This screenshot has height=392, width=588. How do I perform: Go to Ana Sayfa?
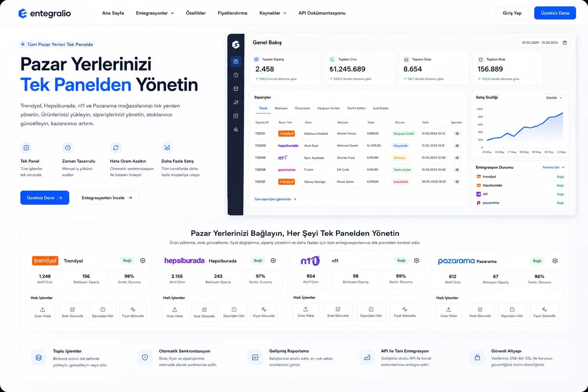point(113,13)
